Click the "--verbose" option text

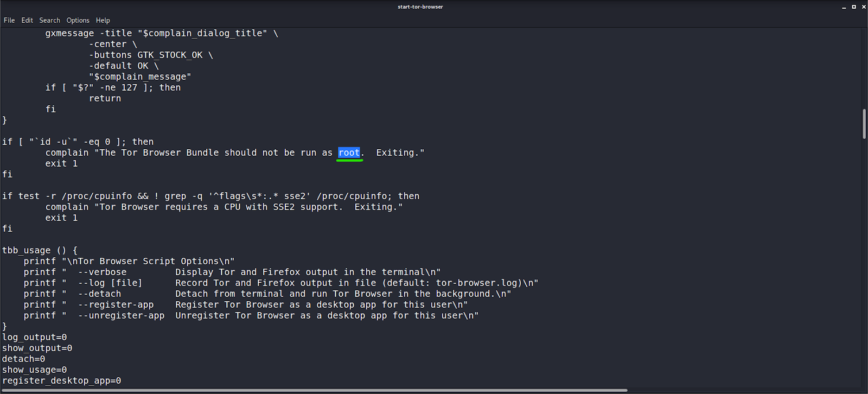click(x=102, y=272)
